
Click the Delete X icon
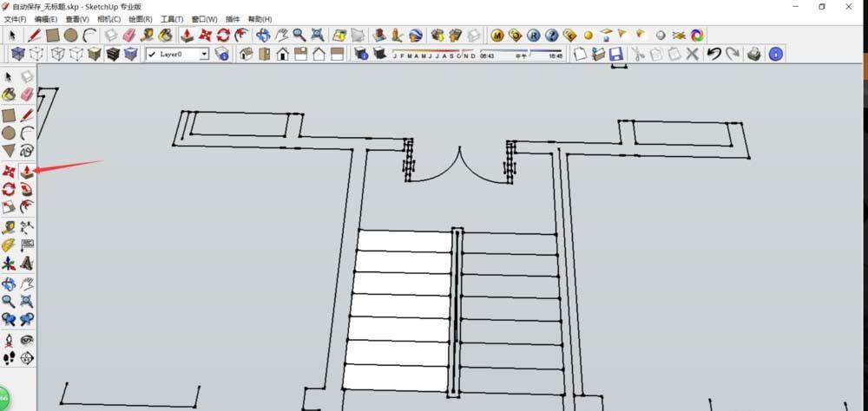pyautogui.click(x=692, y=54)
